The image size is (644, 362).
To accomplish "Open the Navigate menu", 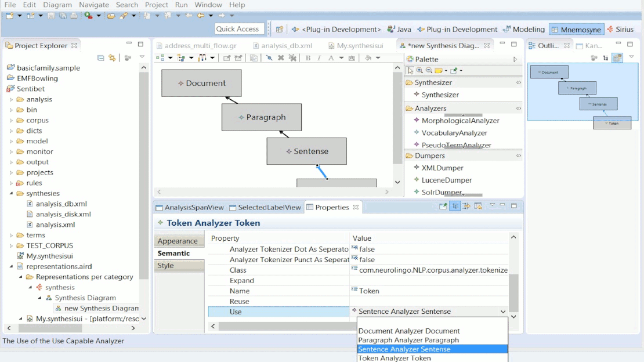I will click(x=94, y=5).
